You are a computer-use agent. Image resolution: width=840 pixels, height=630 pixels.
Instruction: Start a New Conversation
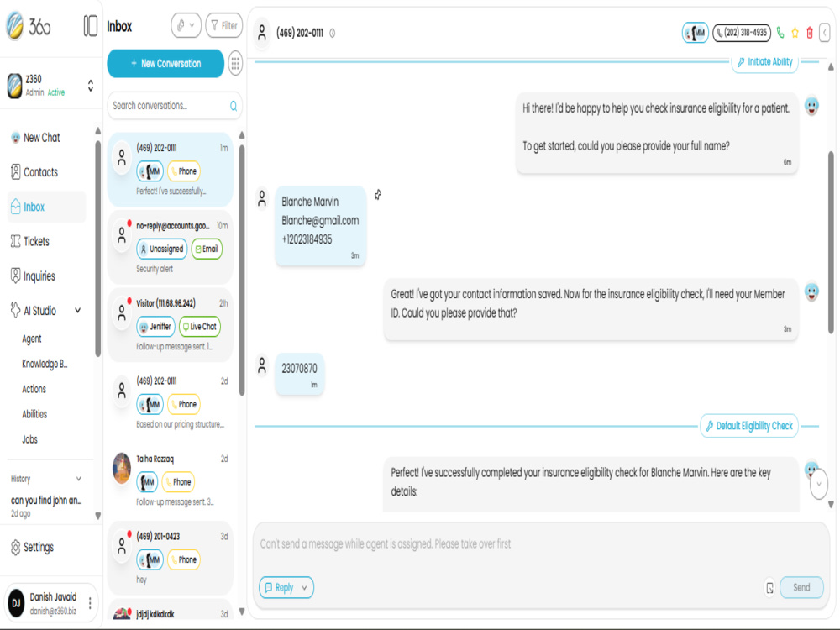pyautogui.click(x=165, y=63)
